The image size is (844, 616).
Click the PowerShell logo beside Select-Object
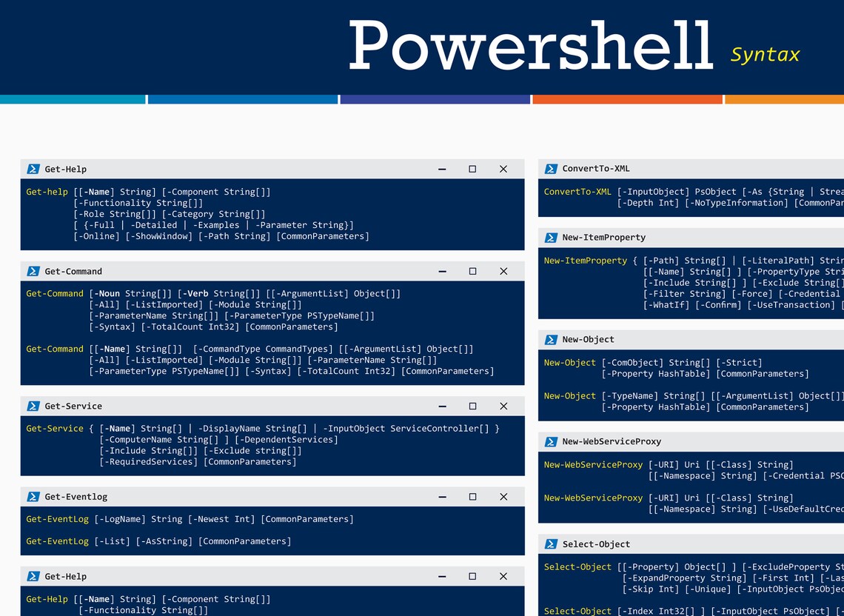(x=551, y=543)
